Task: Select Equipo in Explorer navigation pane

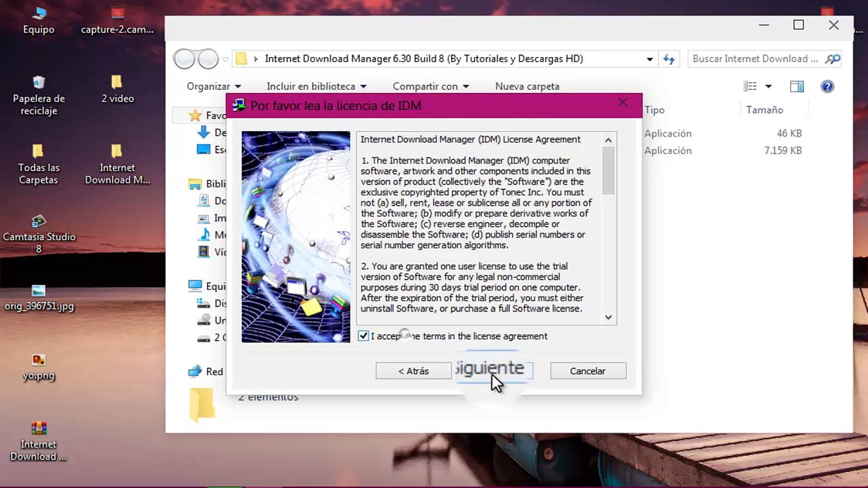Action: coord(207,286)
